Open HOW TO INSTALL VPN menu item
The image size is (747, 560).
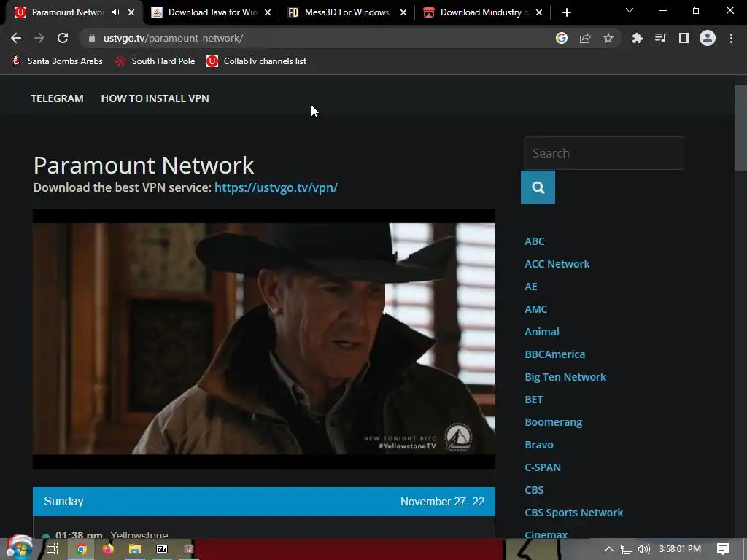click(x=155, y=98)
